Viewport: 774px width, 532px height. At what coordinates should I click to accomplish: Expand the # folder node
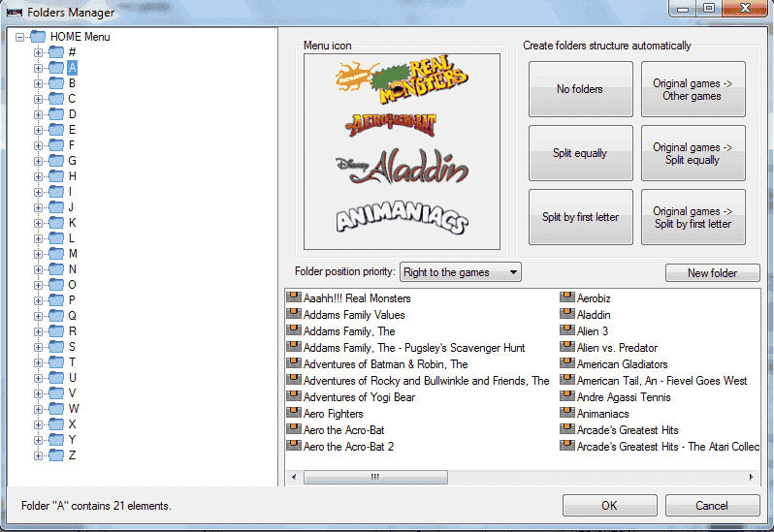click(38, 52)
